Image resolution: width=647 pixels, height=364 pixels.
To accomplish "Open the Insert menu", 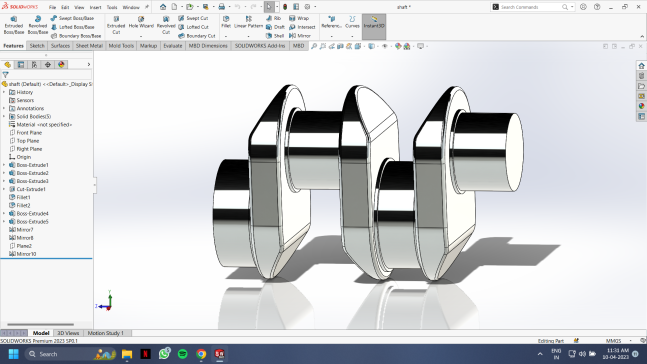I will [x=95, y=7].
